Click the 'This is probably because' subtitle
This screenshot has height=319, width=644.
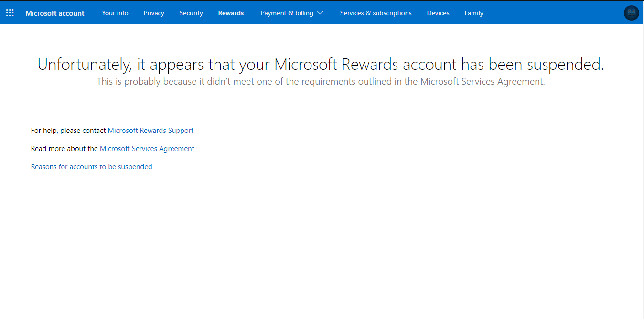pyautogui.click(x=321, y=82)
